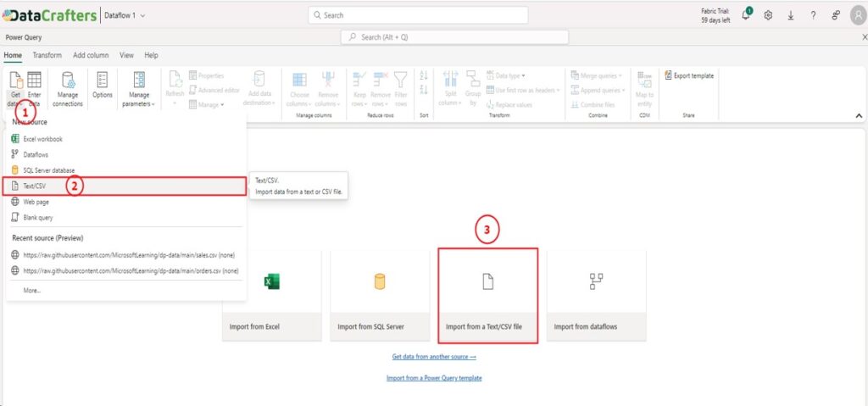Select Web page source option

(126, 203)
